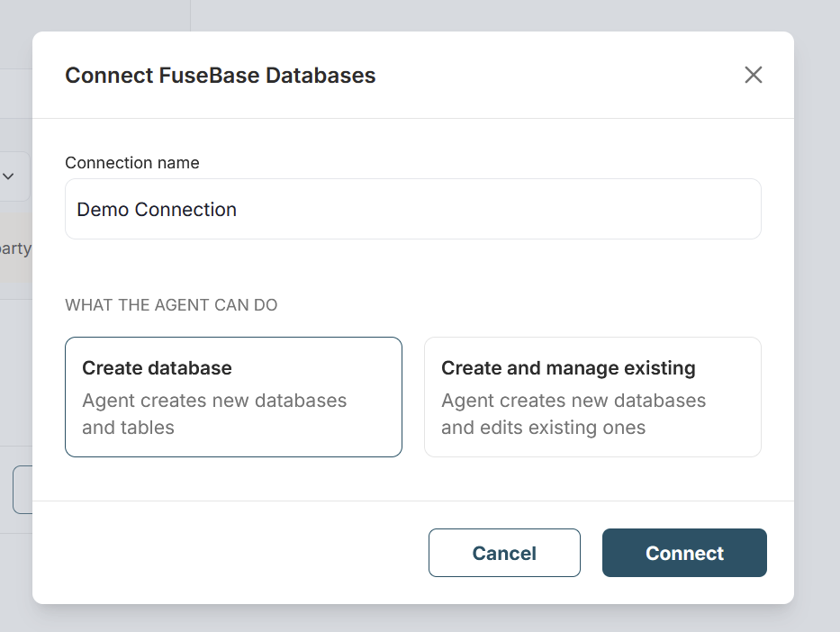Viewport: 840px width, 632px height.
Task: Choose Create and manage existing option
Action: 592,396
